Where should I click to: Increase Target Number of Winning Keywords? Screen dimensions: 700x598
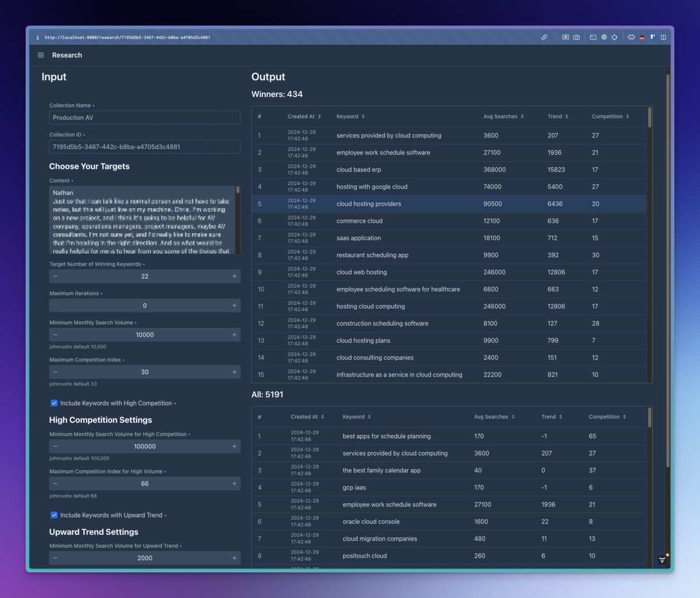tap(235, 276)
